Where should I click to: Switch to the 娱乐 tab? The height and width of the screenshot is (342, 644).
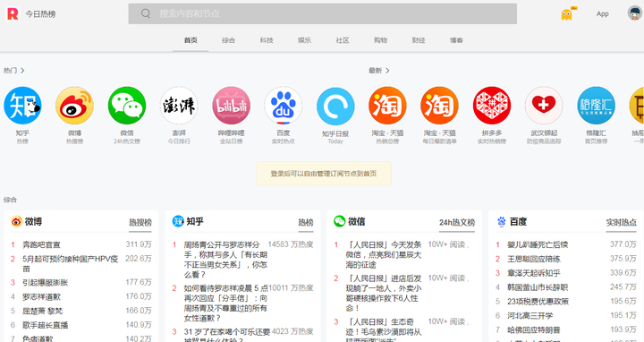[x=304, y=40]
